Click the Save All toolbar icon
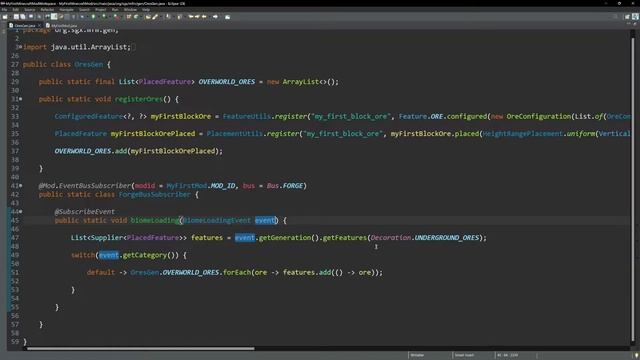 pos(23,17)
